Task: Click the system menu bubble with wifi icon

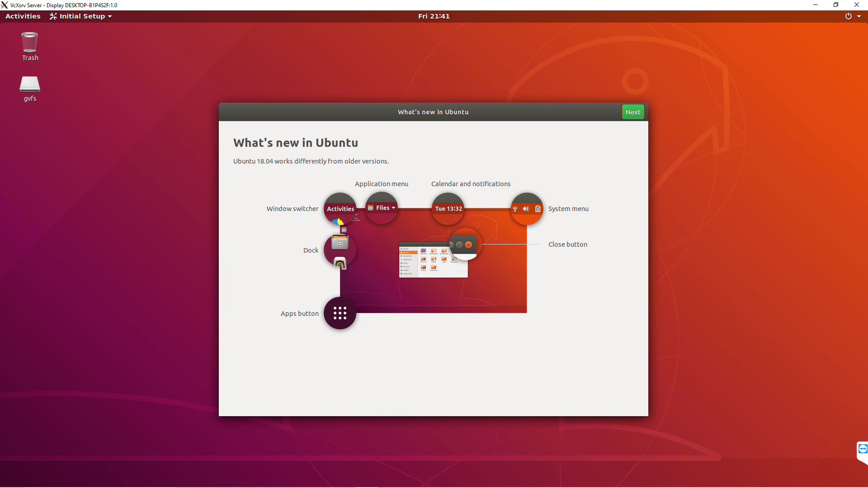Action: tap(526, 209)
